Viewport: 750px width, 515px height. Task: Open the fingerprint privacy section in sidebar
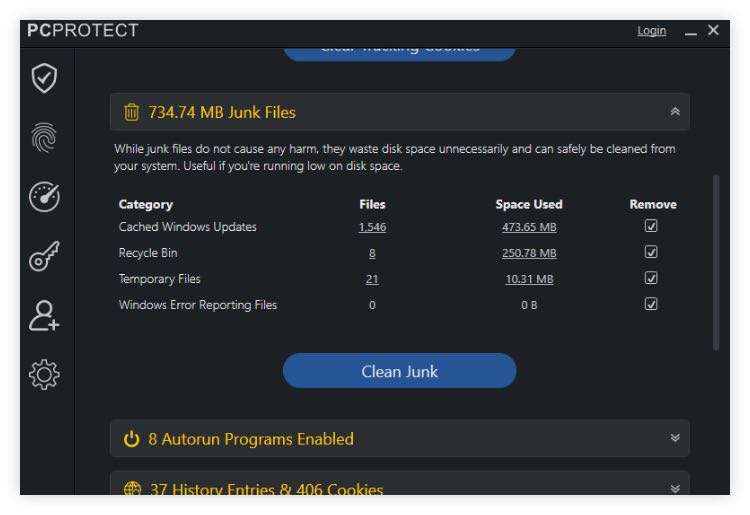(x=44, y=138)
